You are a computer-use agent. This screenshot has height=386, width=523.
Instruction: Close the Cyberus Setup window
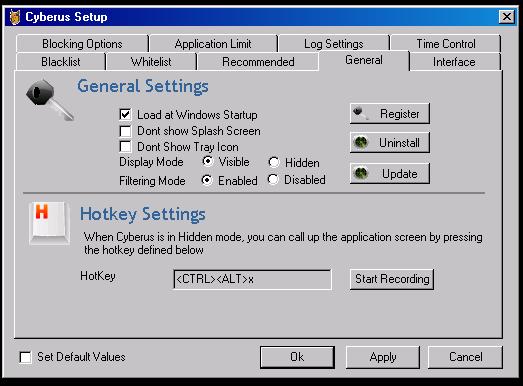point(507,16)
